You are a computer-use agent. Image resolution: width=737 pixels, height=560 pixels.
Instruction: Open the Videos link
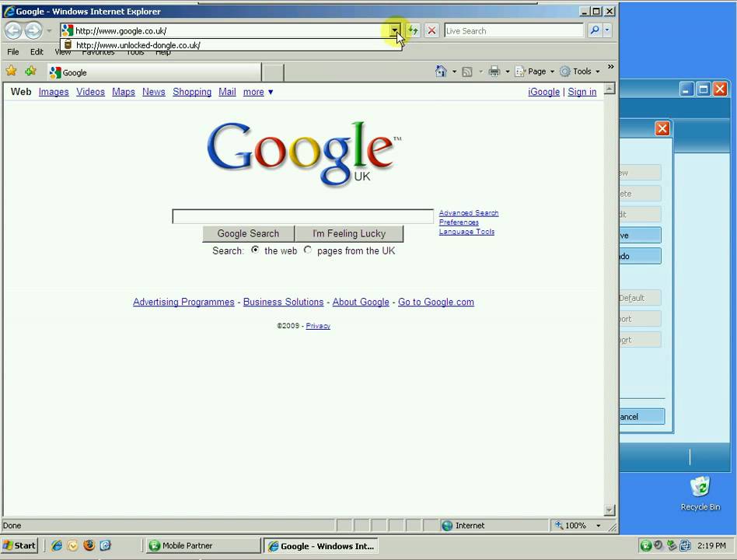click(90, 92)
